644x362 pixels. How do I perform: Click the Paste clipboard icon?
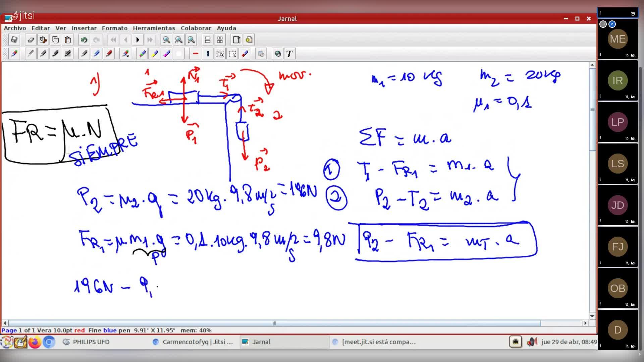click(x=68, y=40)
